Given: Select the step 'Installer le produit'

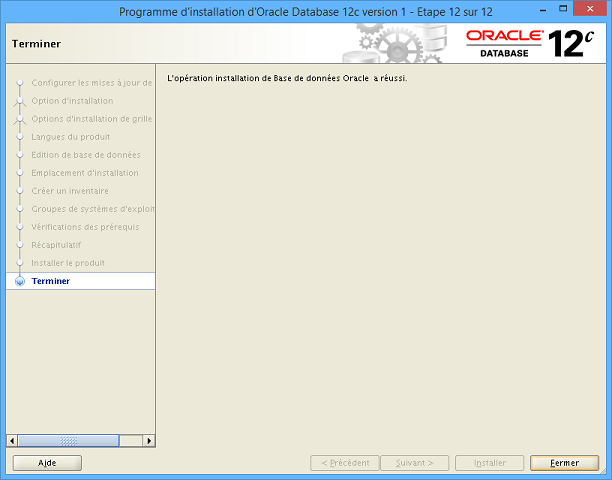Looking at the screenshot, I should point(68,263).
